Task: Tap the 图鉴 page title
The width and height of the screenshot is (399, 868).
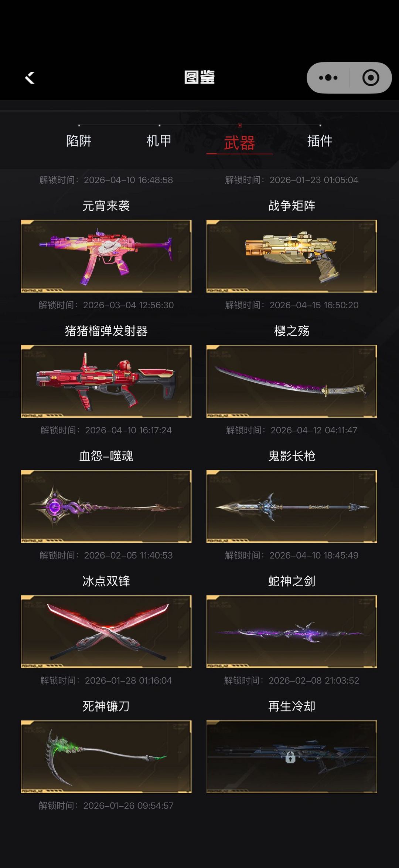Action: click(x=199, y=77)
